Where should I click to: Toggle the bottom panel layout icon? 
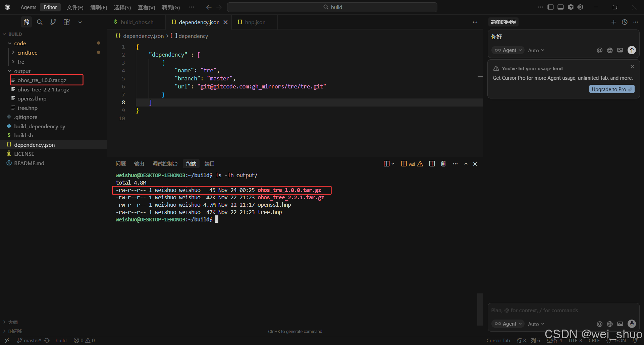[x=560, y=7]
